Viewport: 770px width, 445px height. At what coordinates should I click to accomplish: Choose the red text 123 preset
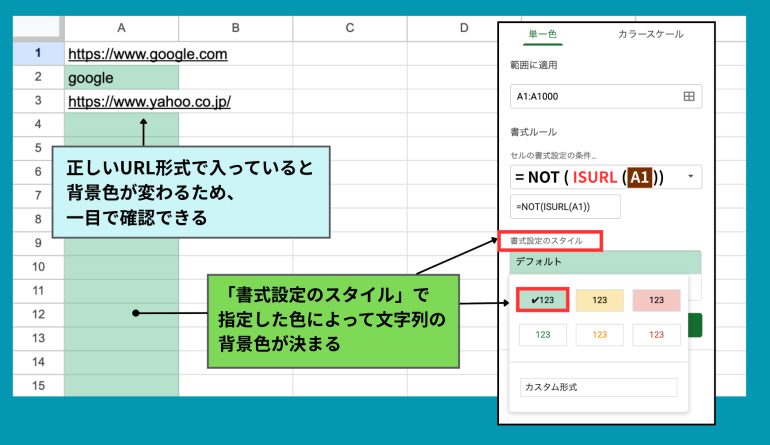point(657,334)
